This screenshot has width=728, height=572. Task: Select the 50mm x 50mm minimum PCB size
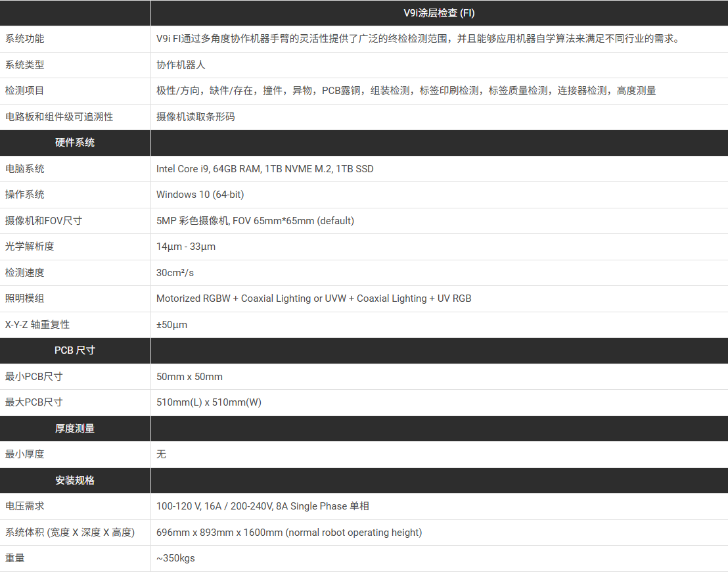coord(189,377)
